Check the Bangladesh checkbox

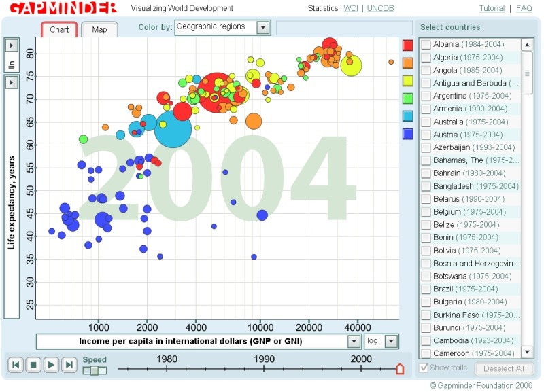pos(426,186)
